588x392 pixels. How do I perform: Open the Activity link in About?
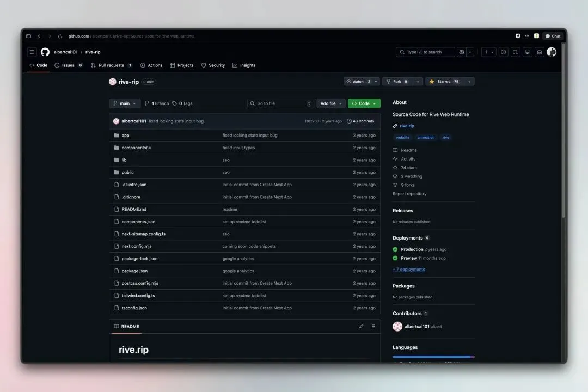click(x=404, y=159)
